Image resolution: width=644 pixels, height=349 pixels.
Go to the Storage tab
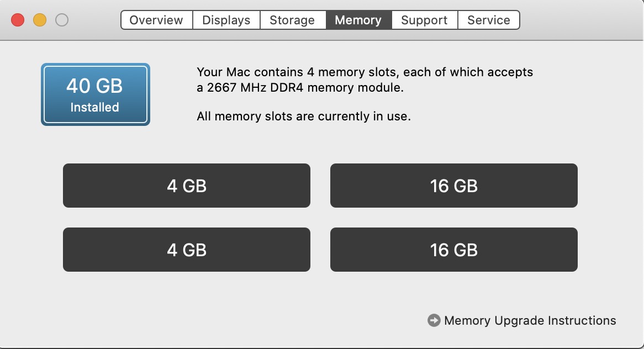click(x=292, y=20)
